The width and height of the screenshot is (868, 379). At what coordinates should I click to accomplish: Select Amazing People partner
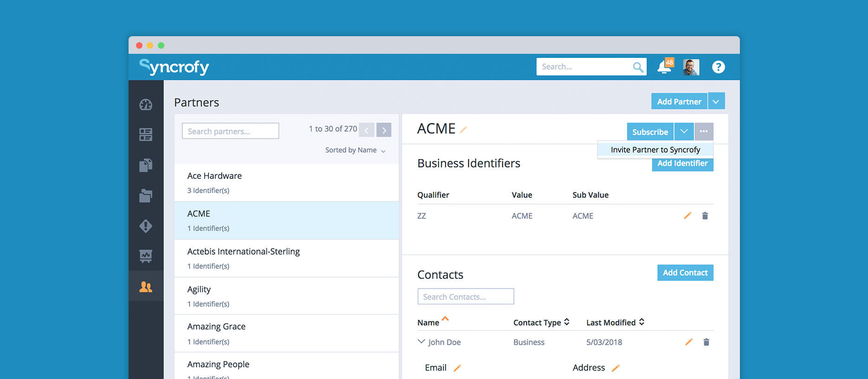(x=286, y=366)
